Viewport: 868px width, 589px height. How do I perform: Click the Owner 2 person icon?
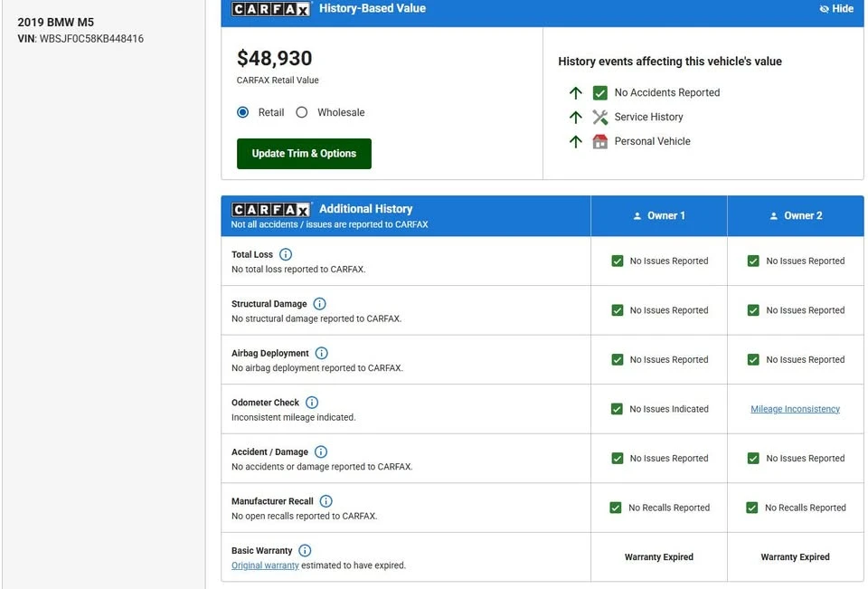[774, 216]
